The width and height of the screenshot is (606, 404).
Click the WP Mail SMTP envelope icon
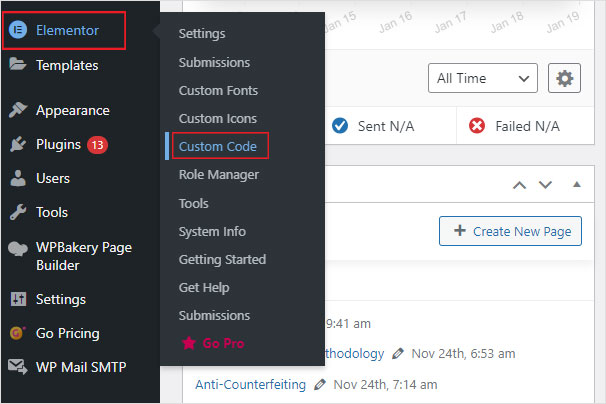(x=18, y=367)
